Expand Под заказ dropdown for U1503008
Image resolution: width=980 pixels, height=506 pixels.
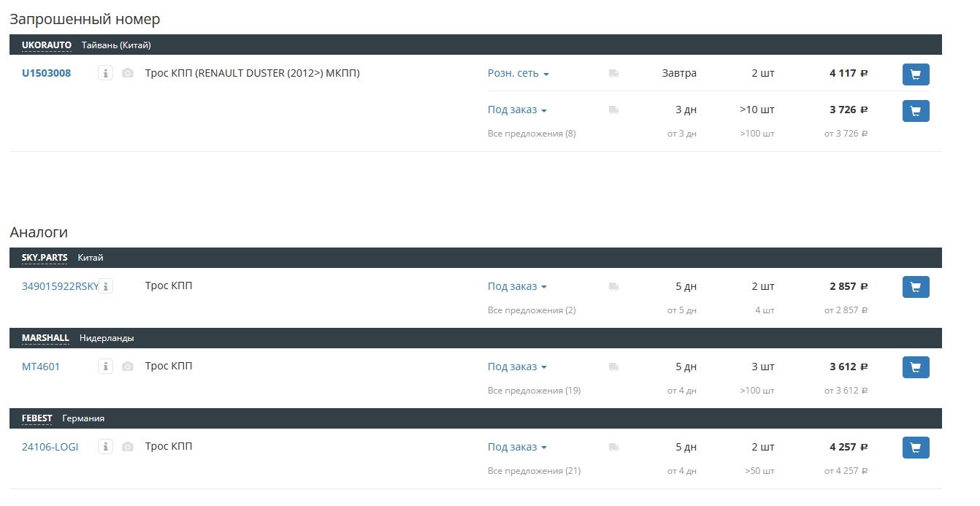(x=517, y=110)
